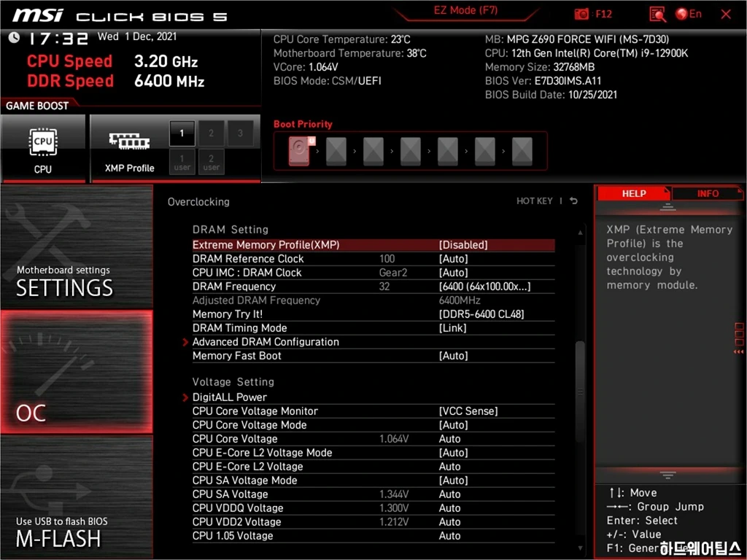Image resolution: width=747 pixels, height=560 pixels.
Task: Open Extreme Memory Profile(XMP) Disabled option
Action: [x=373, y=245]
